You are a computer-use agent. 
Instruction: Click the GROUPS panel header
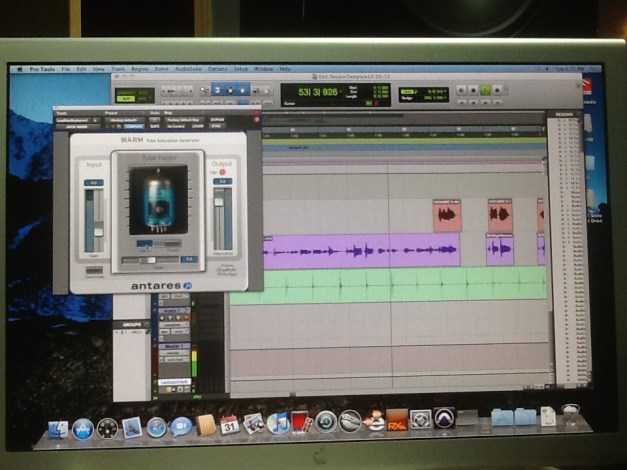[132, 324]
